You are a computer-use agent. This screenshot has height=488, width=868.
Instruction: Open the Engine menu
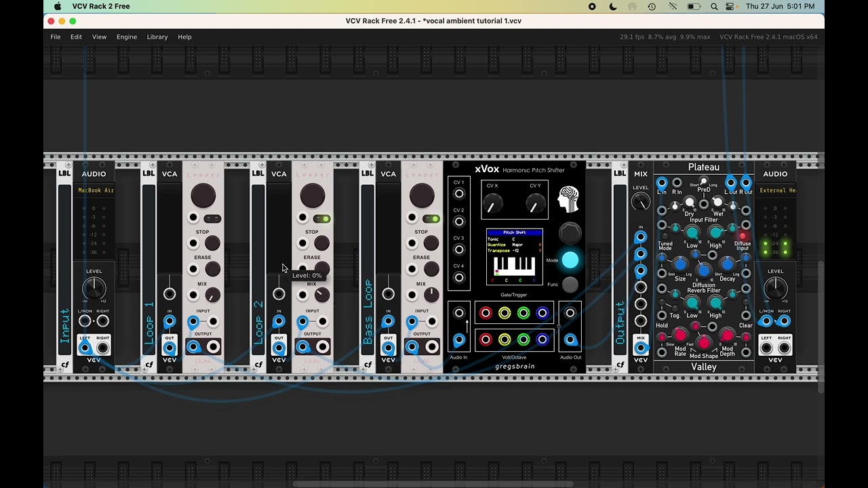click(127, 37)
